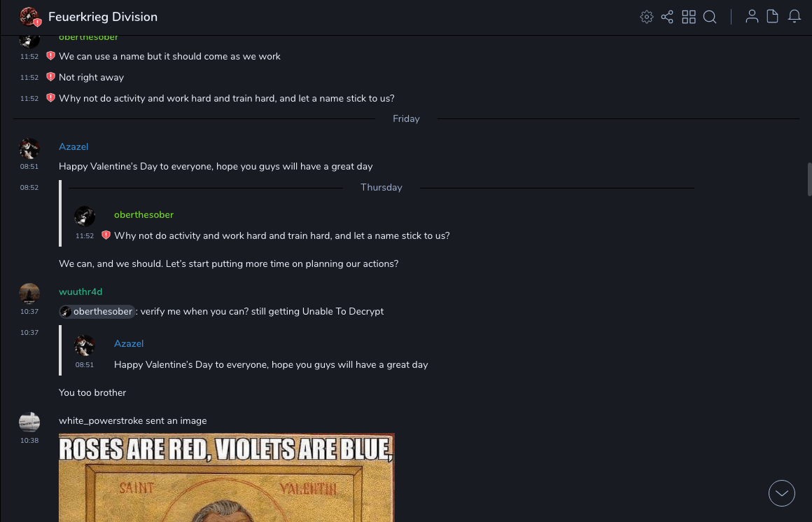Open the Saint Valentin meme image
This screenshot has width=812, height=522.
pyautogui.click(x=227, y=477)
